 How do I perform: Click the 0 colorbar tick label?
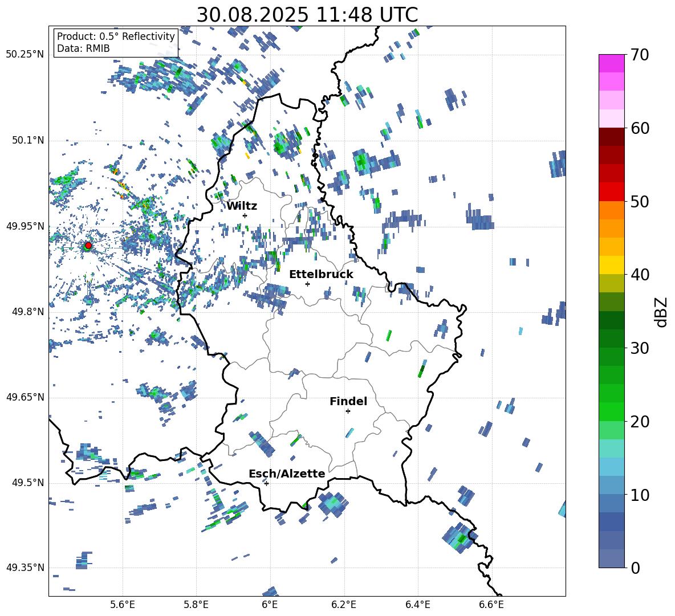635,568
